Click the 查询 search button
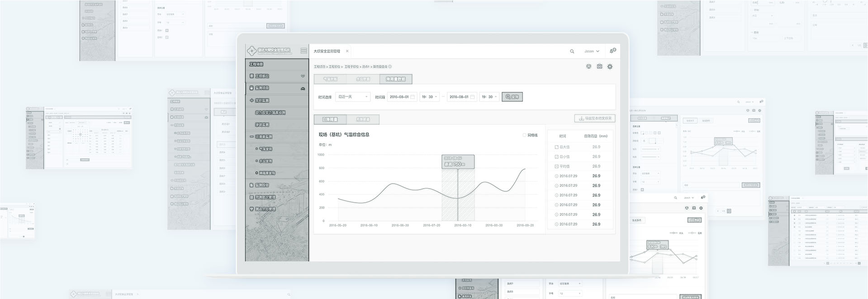868x299 pixels. point(512,97)
